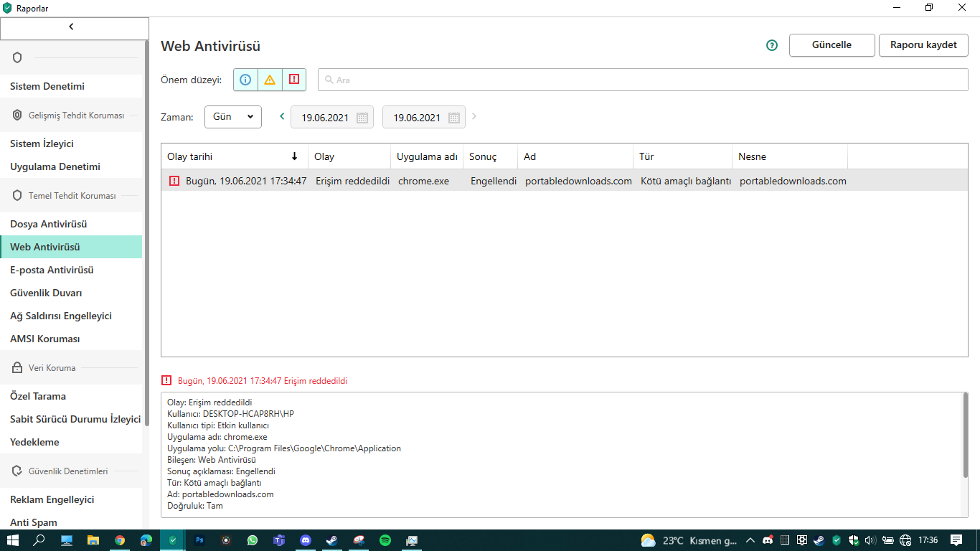Open the battery status tray icon
980x551 pixels.
click(888, 540)
